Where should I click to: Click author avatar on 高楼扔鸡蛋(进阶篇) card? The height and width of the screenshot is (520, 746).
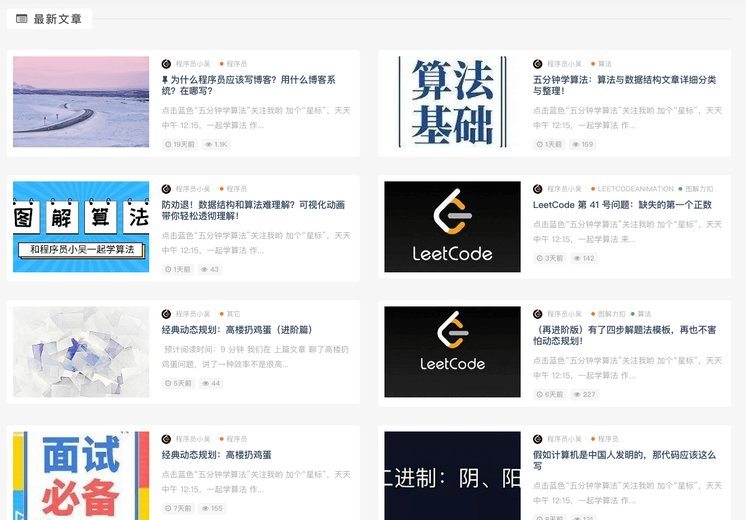pos(166,314)
